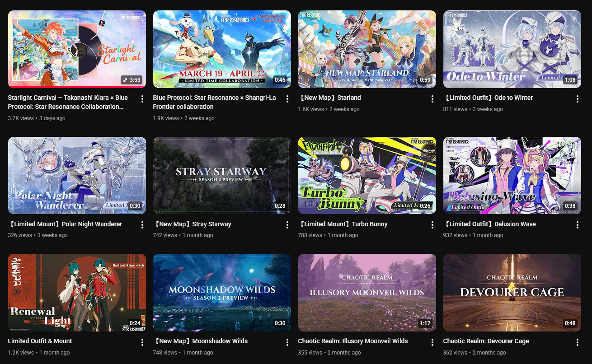The width and height of the screenshot is (592, 364).
Task: Show more options for Moonshadow Wilds video
Action: point(287,342)
